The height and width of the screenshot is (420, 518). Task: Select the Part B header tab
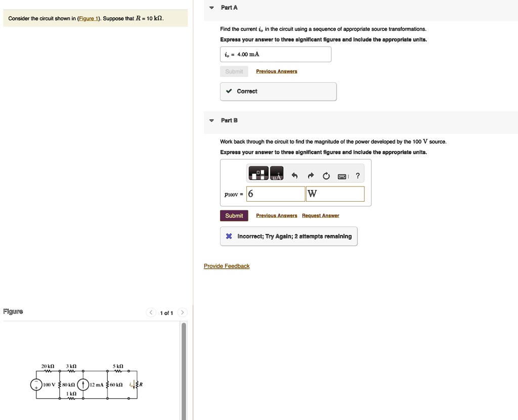tap(229, 120)
